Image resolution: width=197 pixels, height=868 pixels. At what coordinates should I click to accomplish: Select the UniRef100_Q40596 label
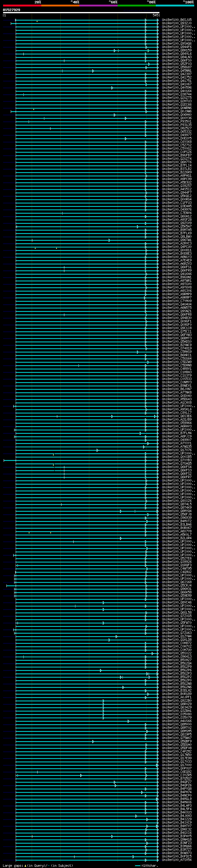[177, 88]
